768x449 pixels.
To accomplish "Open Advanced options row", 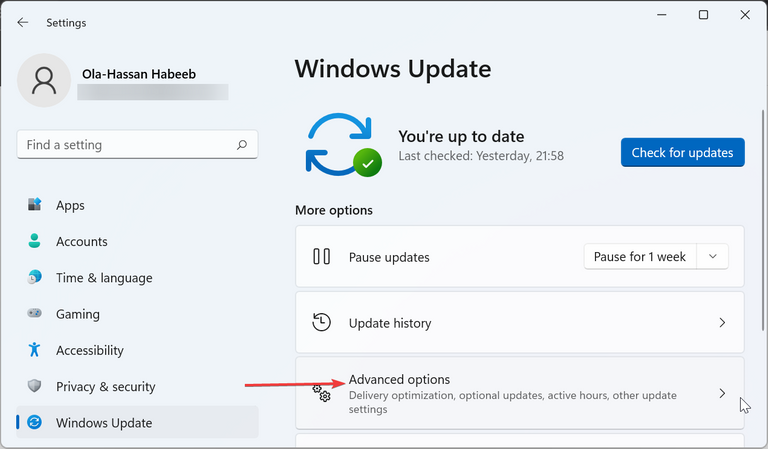I will click(x=520, y=393).
